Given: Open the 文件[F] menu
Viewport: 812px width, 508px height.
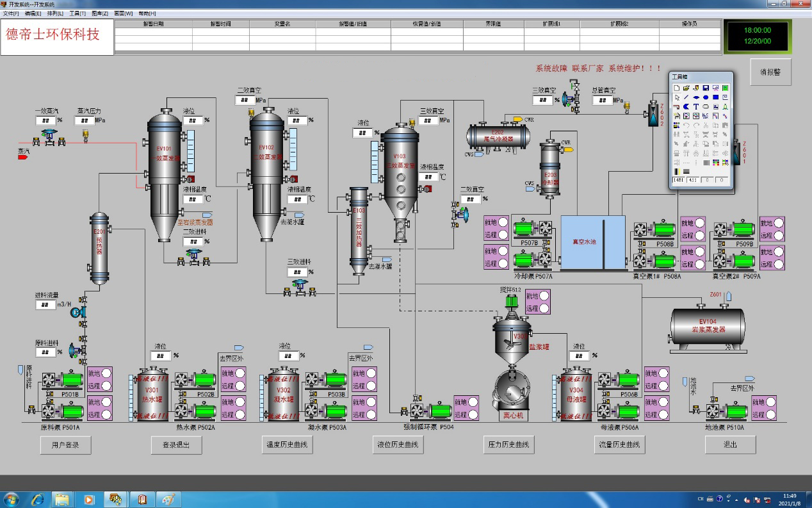Looking at the screenshot, I should (11, 13).
